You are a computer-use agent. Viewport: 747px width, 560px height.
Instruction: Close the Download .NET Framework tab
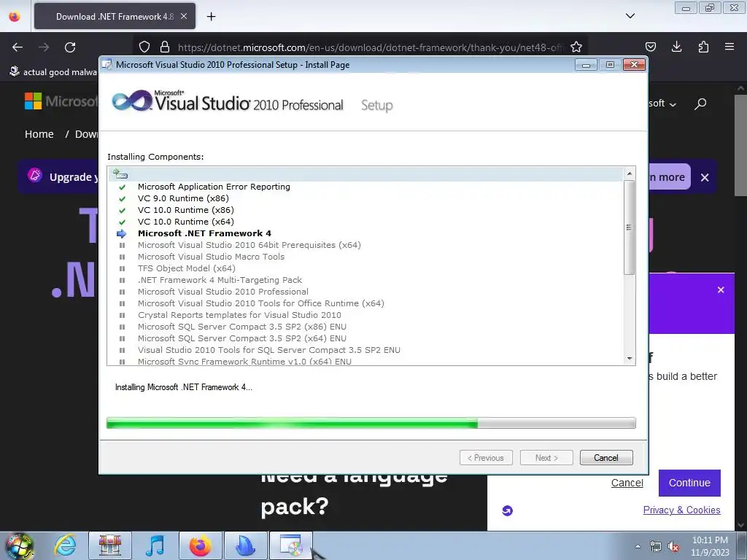point(184,16)
